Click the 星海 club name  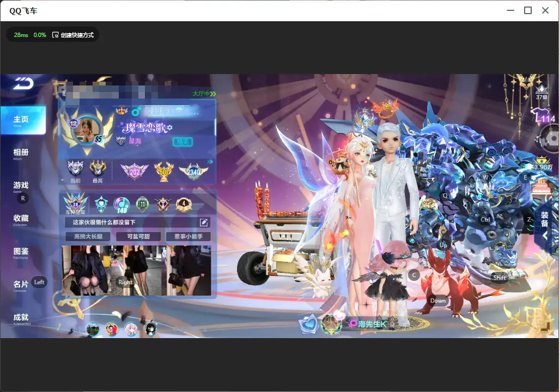pyautogui.click(x=135, y=141)
